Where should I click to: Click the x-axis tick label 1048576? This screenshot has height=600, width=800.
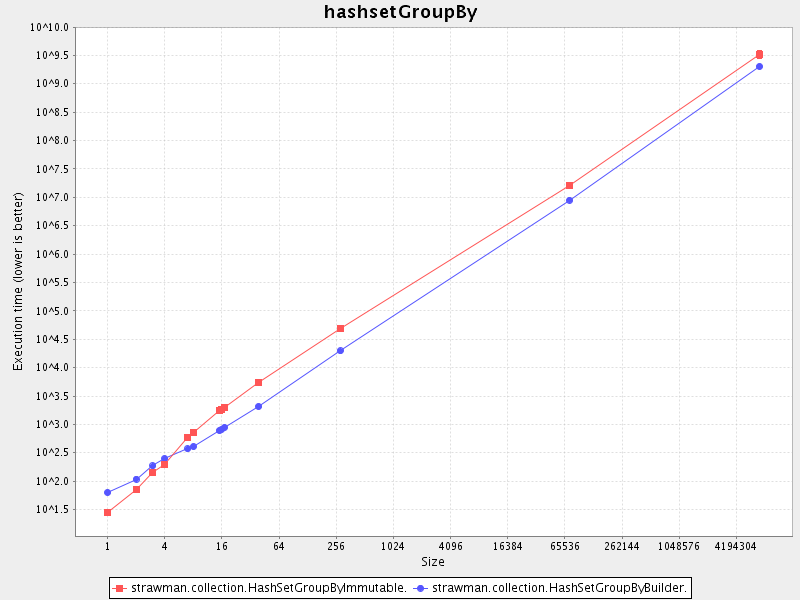[x=679, y=546]
